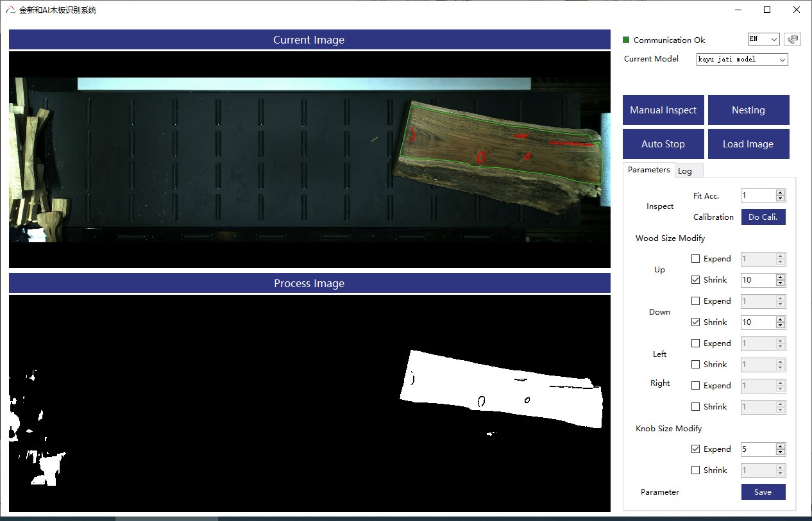Disable the Knob Size Expend checkbox
This screenshot has height=521, width=812.
pos(695,449)
